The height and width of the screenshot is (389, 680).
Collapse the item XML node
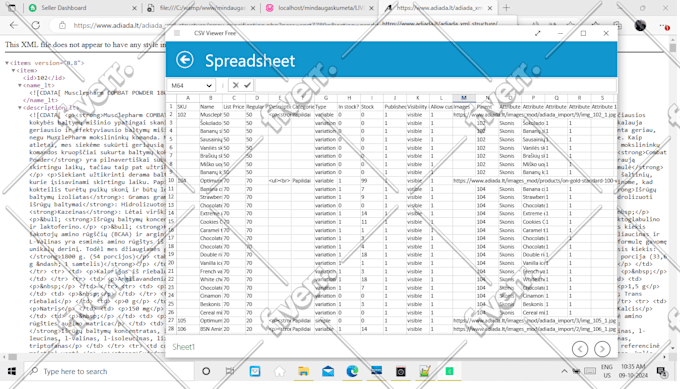(13, 70)
